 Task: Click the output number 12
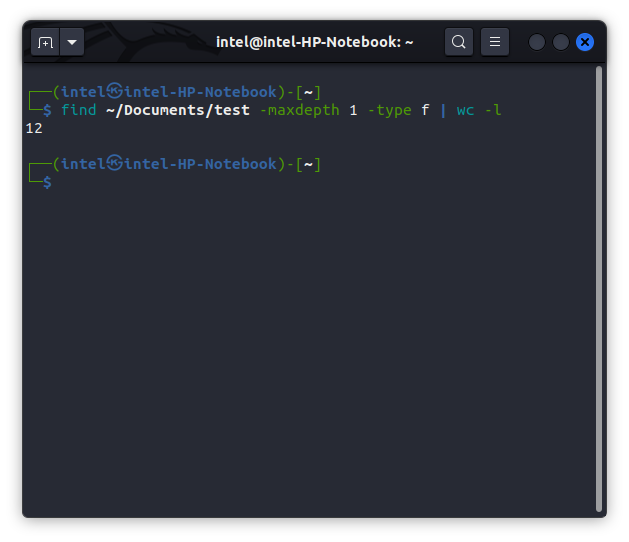(x=34, y=128)
